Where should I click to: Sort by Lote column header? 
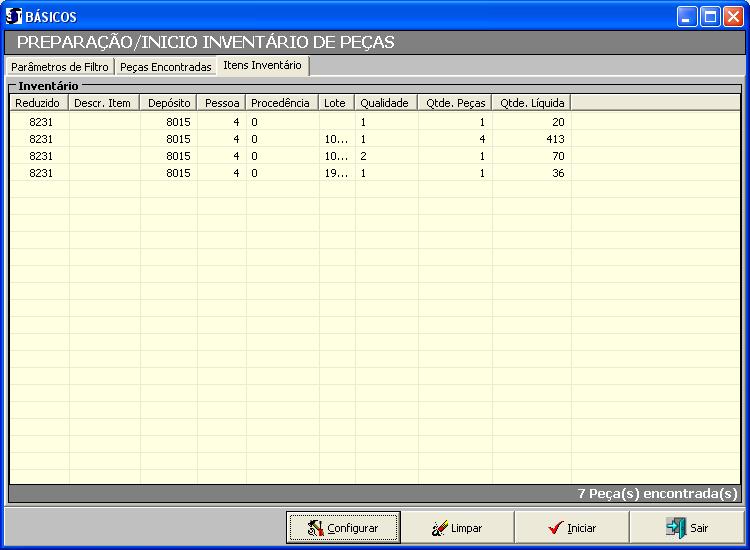(335, 103)
